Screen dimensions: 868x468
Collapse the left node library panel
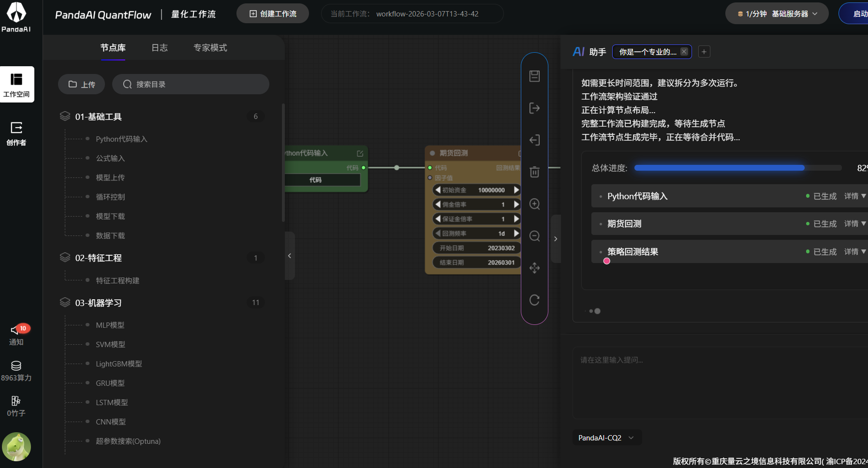pos(290,256)
